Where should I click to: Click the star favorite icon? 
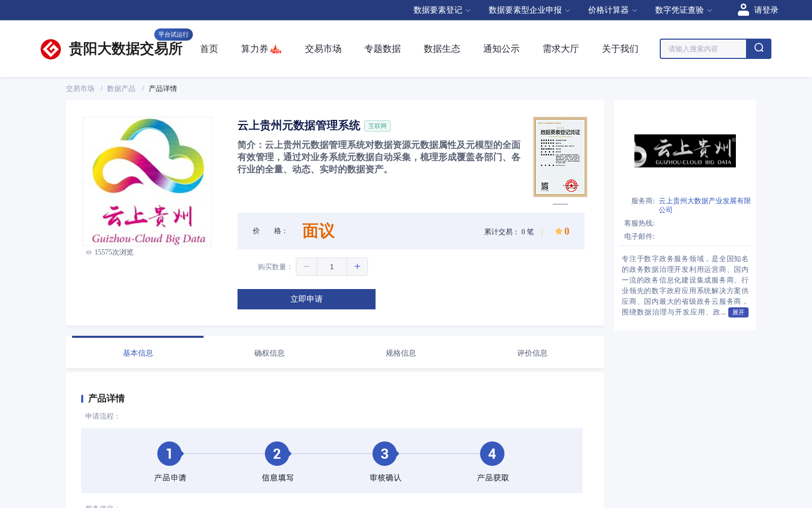click(x=558, y=231)
